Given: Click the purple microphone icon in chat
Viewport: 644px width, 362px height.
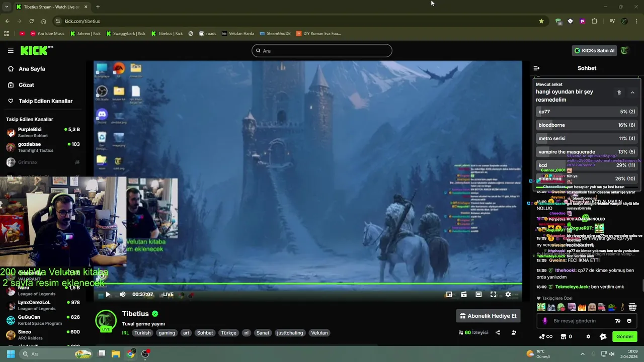Looking at the screenshot, I should pos(545,321).
